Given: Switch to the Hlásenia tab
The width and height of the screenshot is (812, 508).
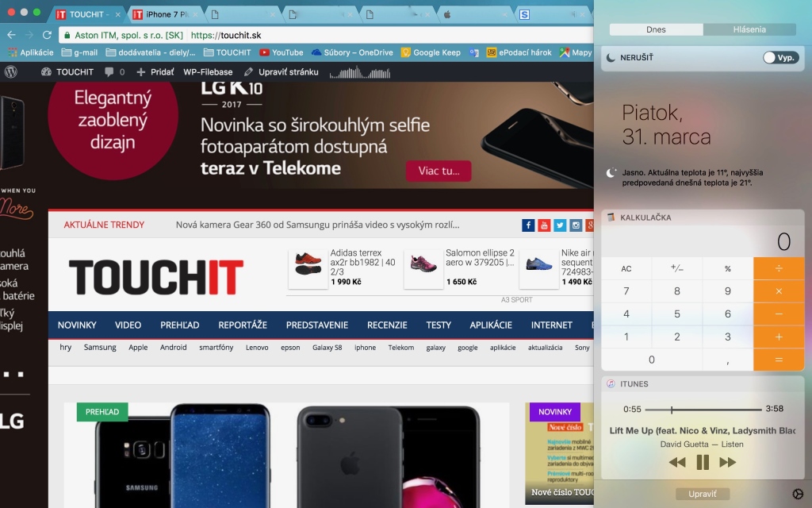Looking at the screenshot, I should (x=749, y=29).
